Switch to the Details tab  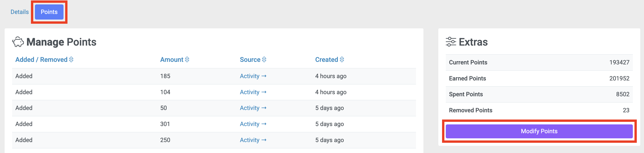pyautogui.click(x=20, y=12)
